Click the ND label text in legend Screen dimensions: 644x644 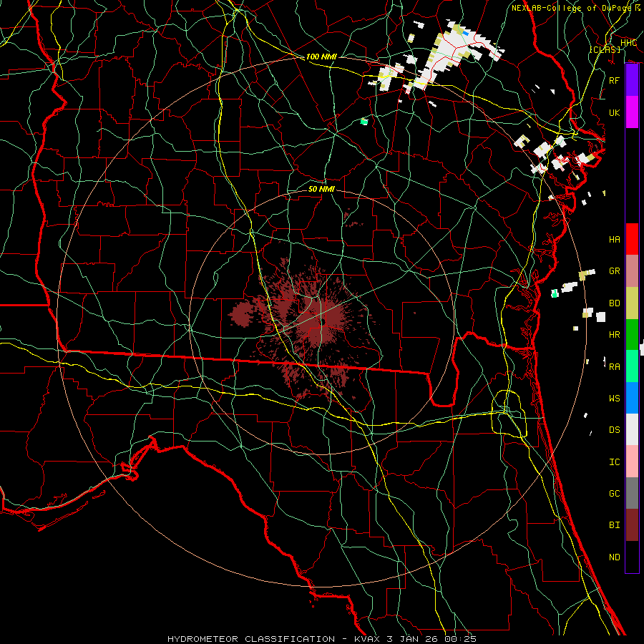[615, 557]
